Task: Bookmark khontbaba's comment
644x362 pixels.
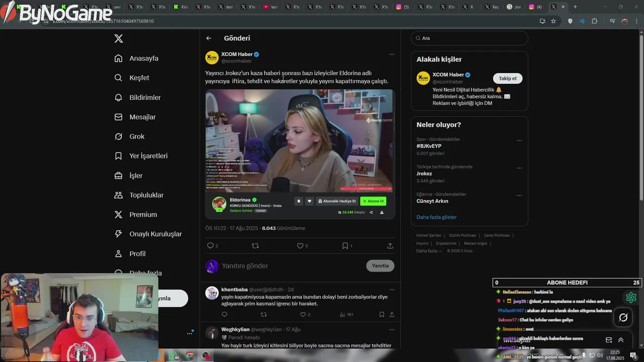Action: pyautogui.click(x=382, y=315)
